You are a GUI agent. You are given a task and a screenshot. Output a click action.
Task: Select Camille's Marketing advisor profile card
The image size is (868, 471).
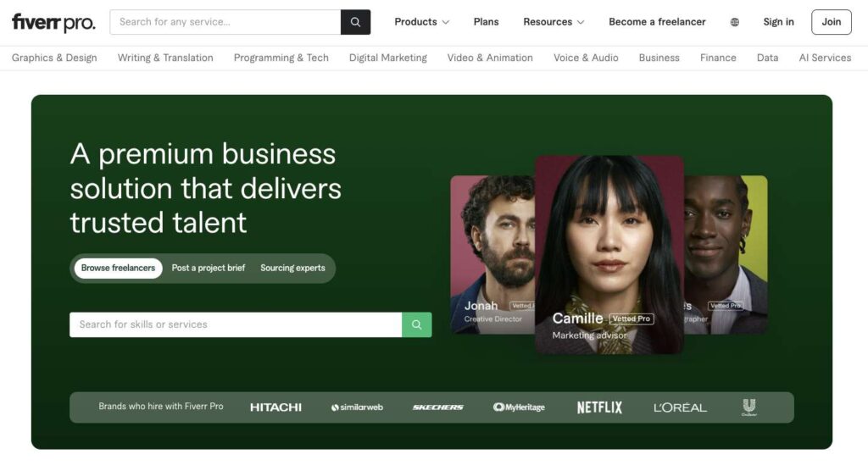tap(609, 254)
